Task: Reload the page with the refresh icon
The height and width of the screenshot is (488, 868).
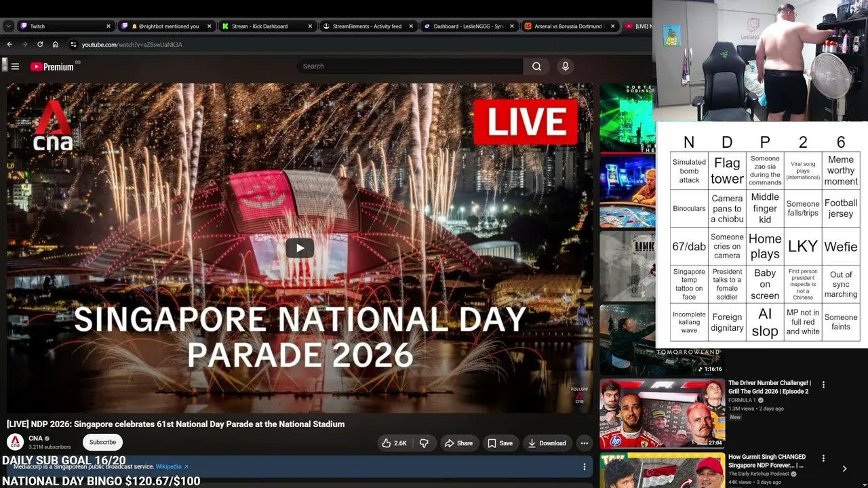Action: point(40,45)
